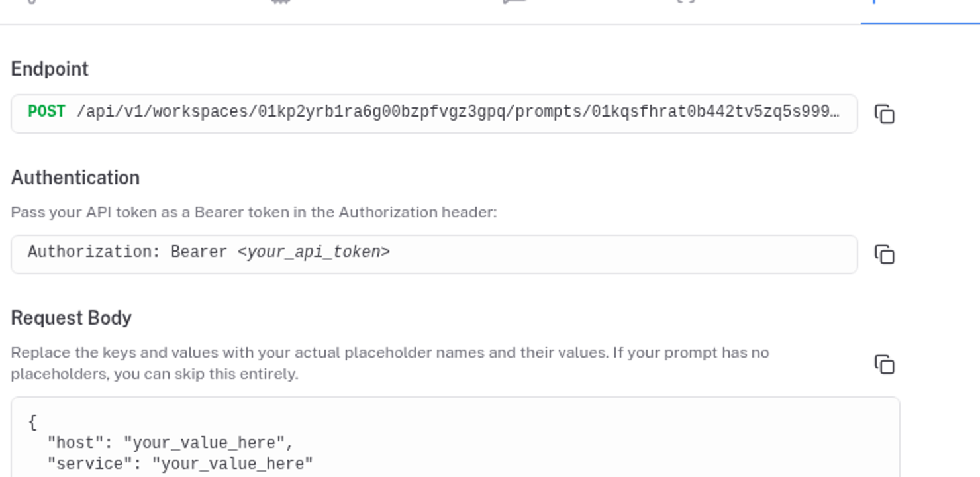Click the "host" line in JSON body
Image resolution: width=980 pixels, height=477 pixels.
tap(170, 443)
